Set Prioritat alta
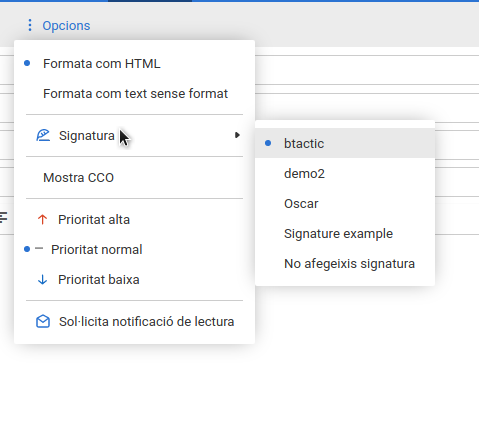The image size is (479, 441). pos(134,220)
